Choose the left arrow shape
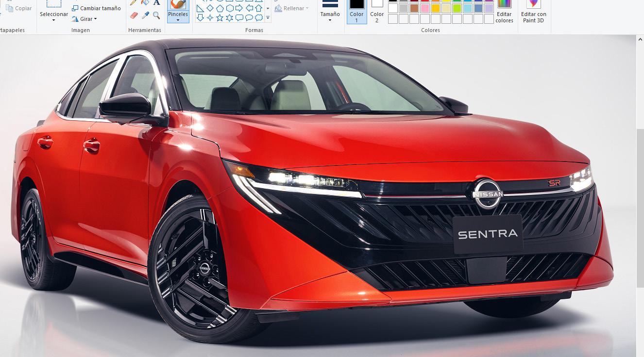Screen dimensions: 644x357 click(249, 8)
